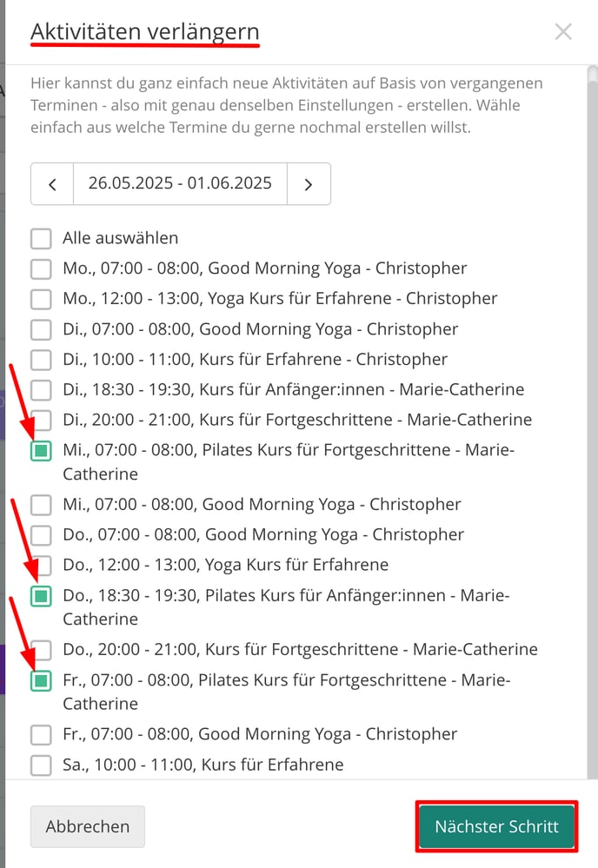Check the Alle auswählen checkbox
Image resolution: width=598 pixels, height=868 pixels.
pyautogui.click(x=41, y=238)
